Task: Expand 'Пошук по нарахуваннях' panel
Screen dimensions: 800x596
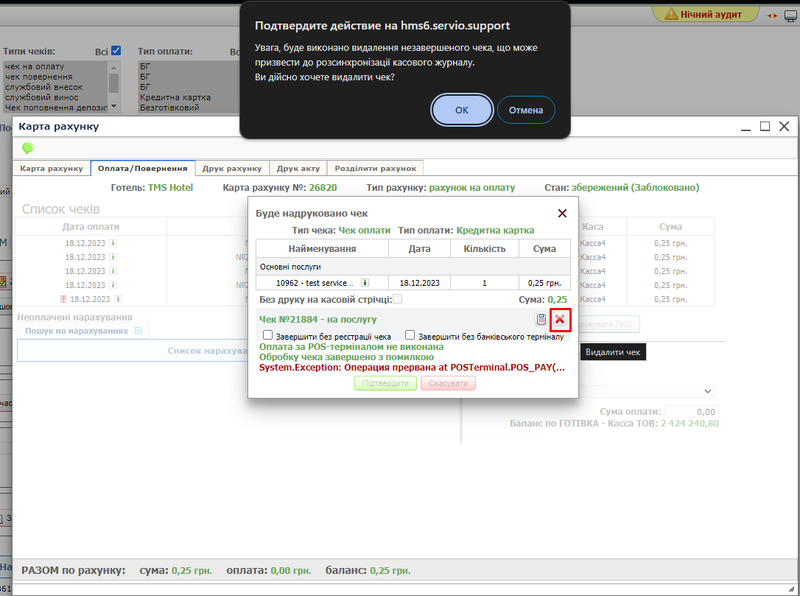Action: tap(139, 330)
